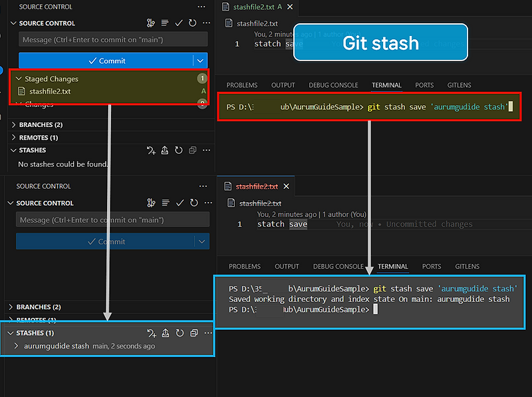This screenshot has height=397, width=532.
Task: Open the view-as-list icon in Source Control
Action: [164, 23]
